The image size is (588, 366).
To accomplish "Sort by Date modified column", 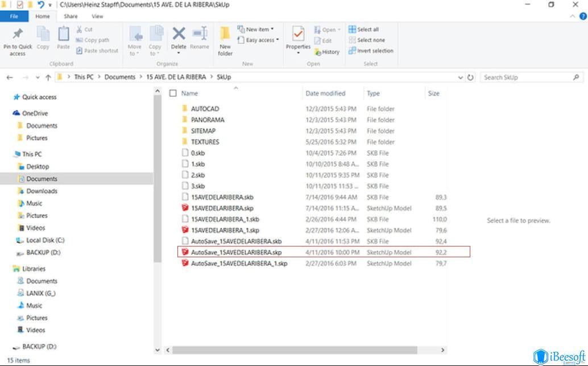I will [325, 93].
